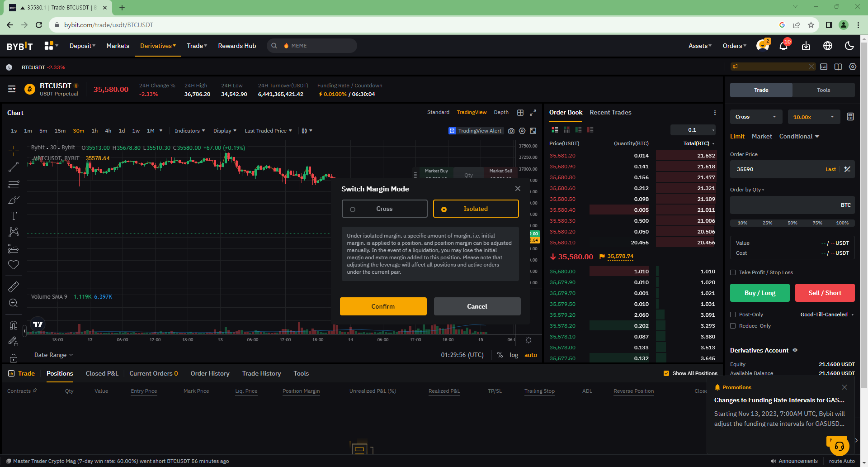Check the Post-Only option
This screenshot has height=467, width=868.
(x=733, y=315)
